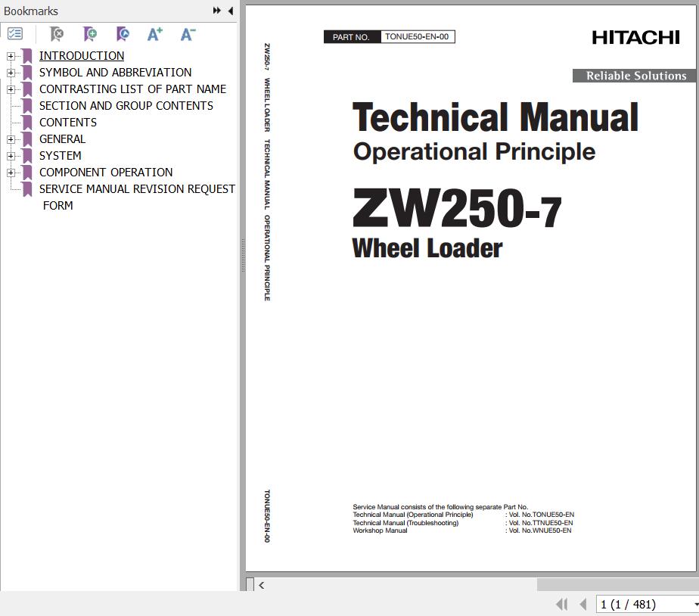
Task: Jump to the GENERAL bookmark
Action: click(x=62, y=139)
